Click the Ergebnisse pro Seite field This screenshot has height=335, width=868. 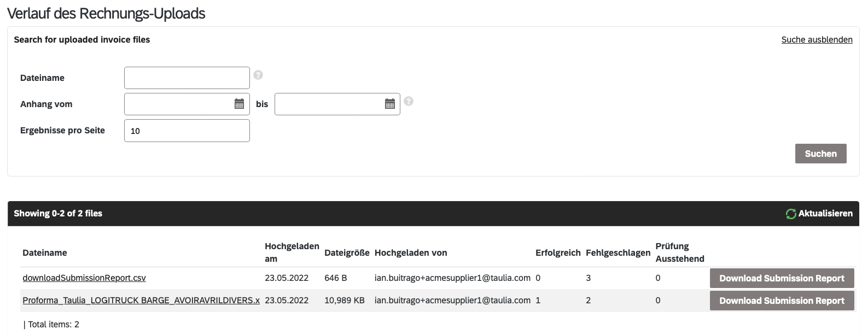click(187, 131)
